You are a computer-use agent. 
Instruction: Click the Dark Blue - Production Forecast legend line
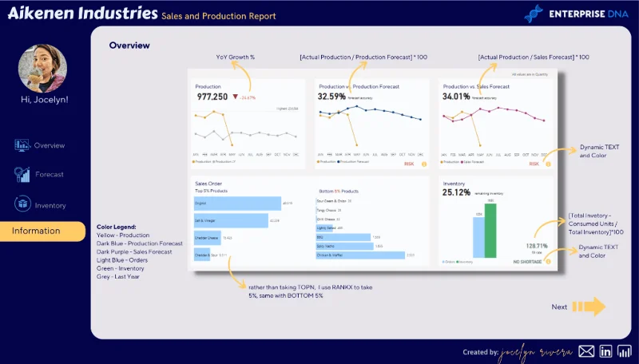tap(139, 243)
